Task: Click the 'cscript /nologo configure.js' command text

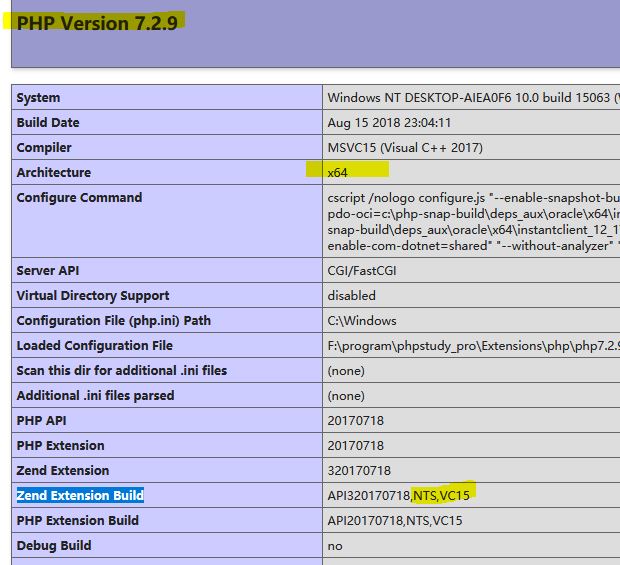Action: coord(406,198)
